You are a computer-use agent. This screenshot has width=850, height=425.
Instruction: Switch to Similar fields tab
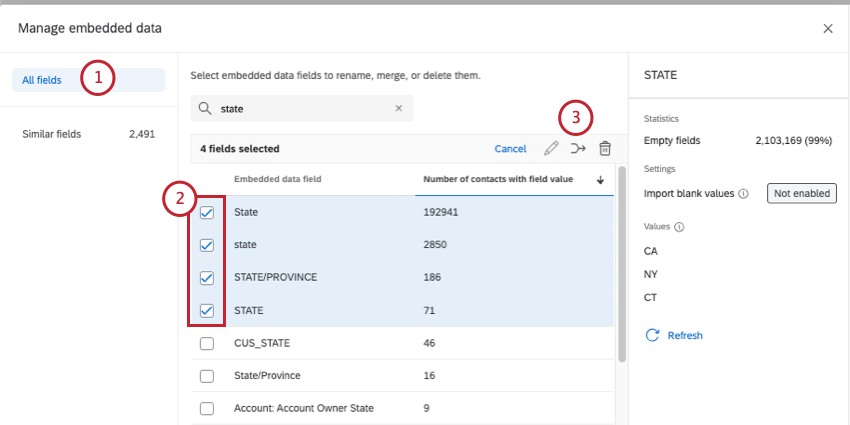pyautogui.click(x=52, y=134)
